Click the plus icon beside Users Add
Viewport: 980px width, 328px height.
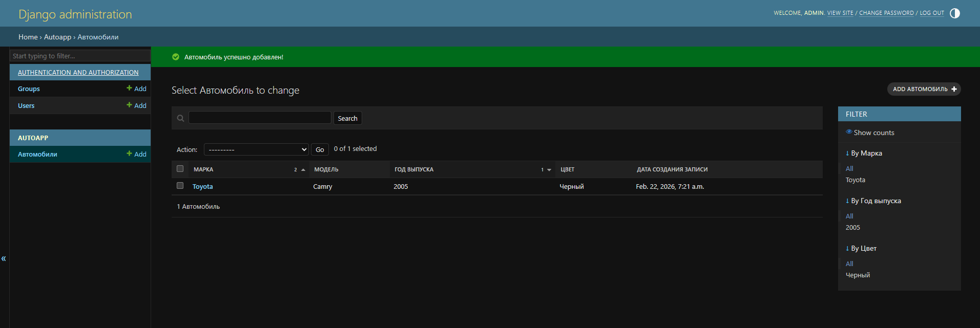(129, 105)
